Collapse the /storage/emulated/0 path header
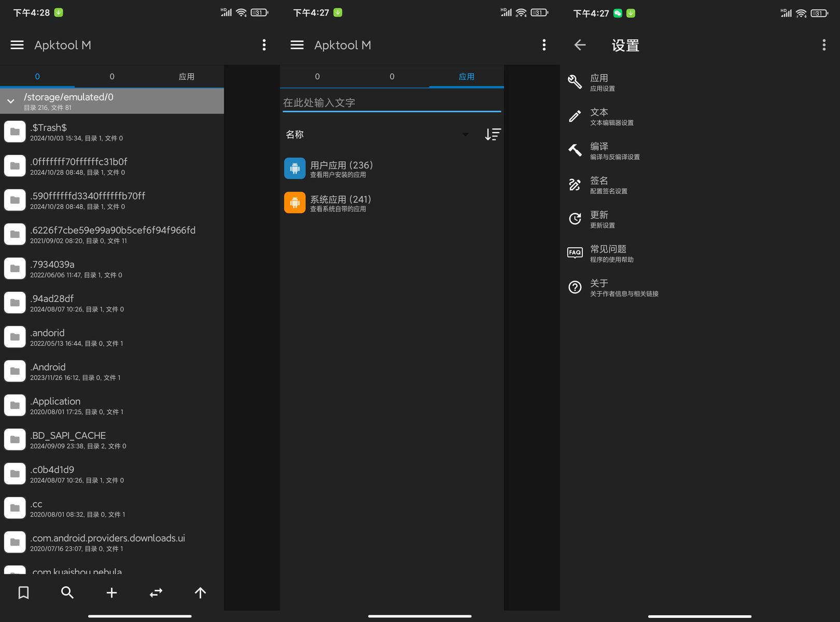840x622 pixels. tap(11, 101)
